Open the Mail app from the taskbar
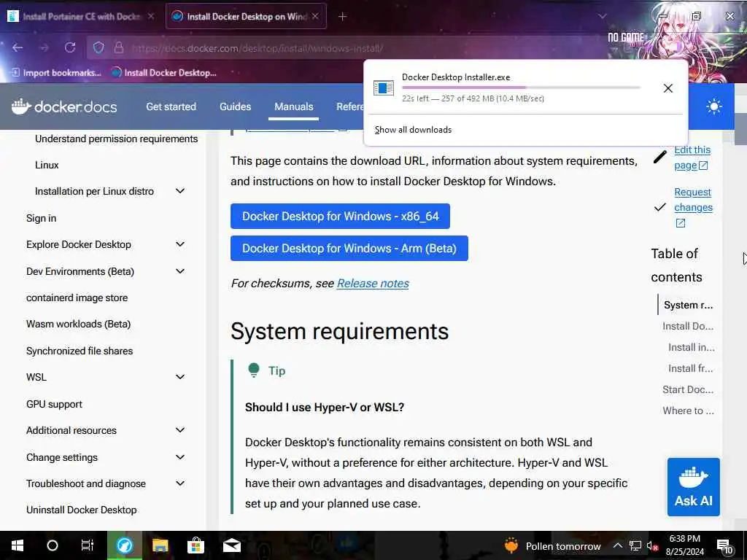747x560 pixels. coord(231,545)
